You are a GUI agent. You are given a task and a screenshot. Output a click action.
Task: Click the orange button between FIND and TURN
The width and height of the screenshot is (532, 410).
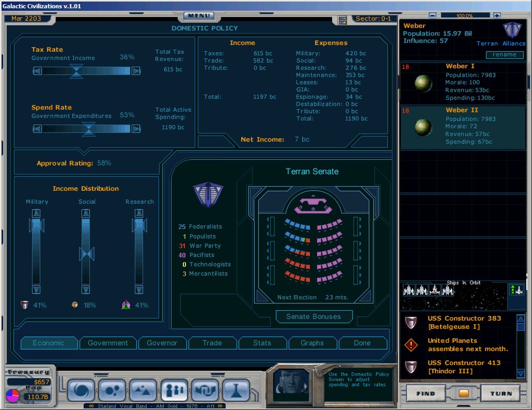[463, 393]
